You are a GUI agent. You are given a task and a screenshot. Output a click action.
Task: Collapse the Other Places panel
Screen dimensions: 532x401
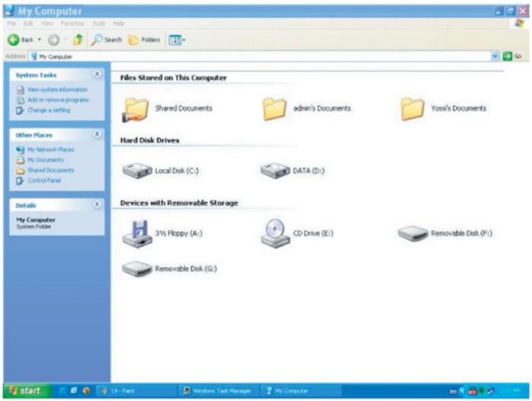[x=97, y=134]
